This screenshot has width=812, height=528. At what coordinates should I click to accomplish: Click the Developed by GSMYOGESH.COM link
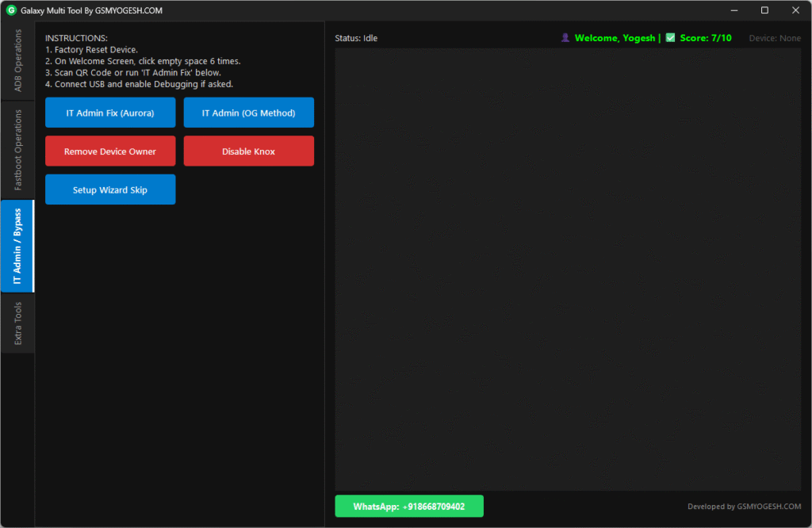pyautogui.click(x=744, y=507)
